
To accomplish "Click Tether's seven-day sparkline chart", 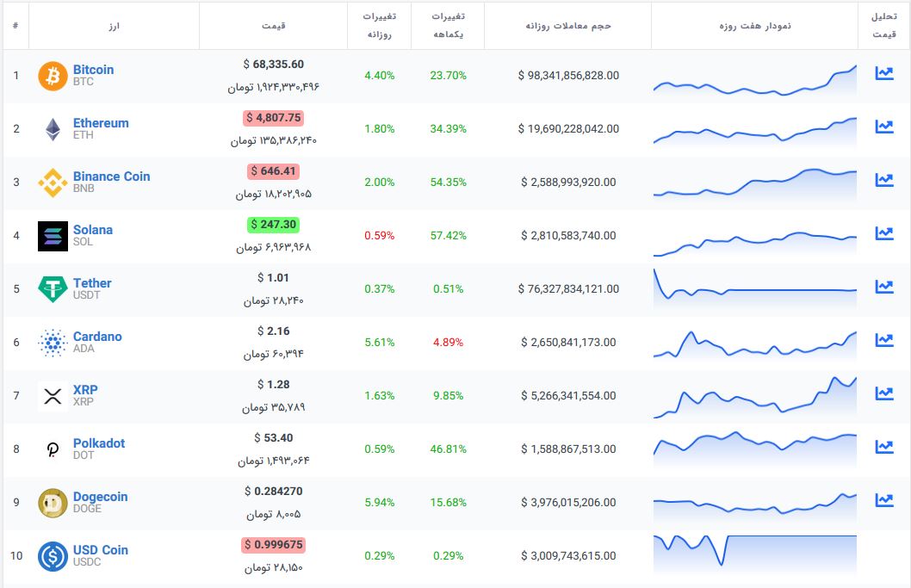I will pos(754,289).
